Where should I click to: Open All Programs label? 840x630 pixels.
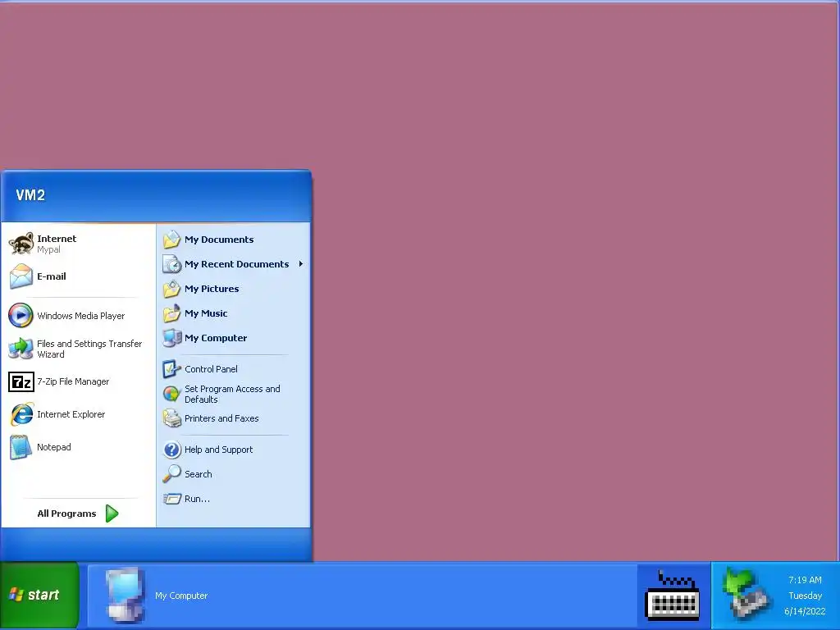[x=66, y=514]
